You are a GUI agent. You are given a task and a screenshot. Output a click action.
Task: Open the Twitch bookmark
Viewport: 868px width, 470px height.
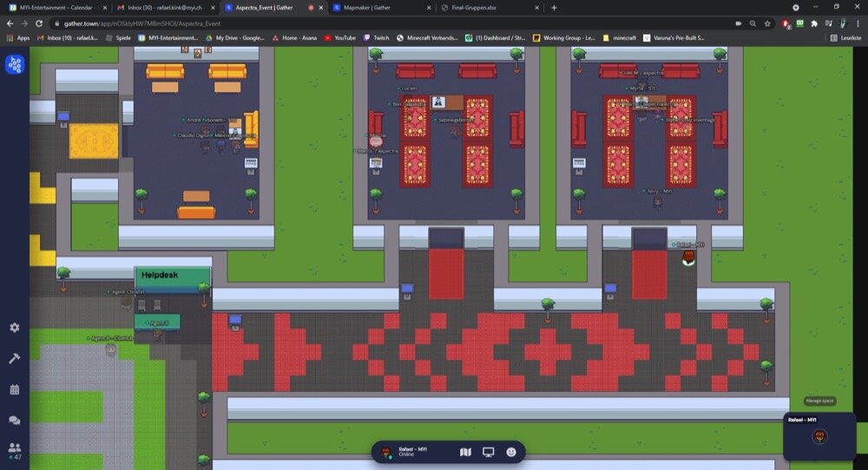[377, 38]
